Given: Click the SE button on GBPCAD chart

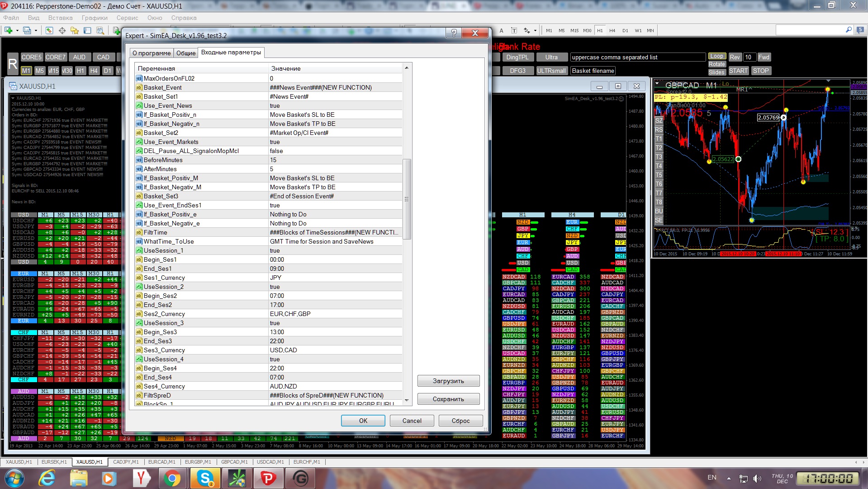Looking at the screenshot, I should click(x=659, y=220).
